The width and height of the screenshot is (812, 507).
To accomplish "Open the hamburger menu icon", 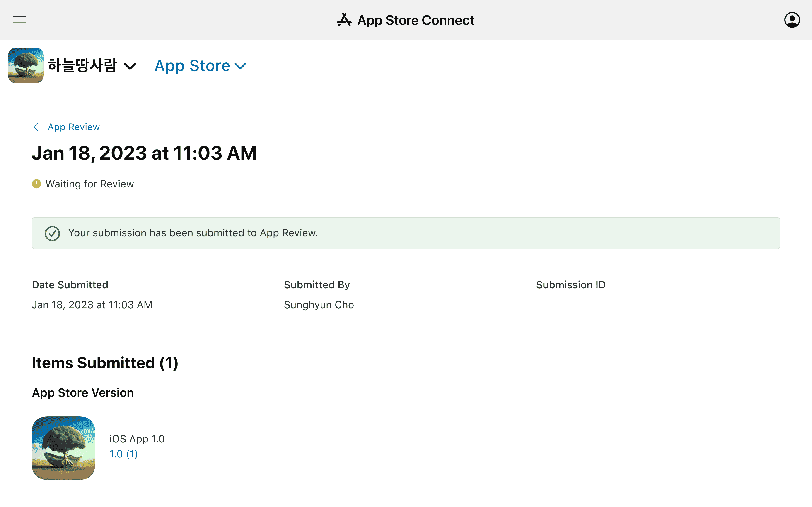I will [19, 19].
